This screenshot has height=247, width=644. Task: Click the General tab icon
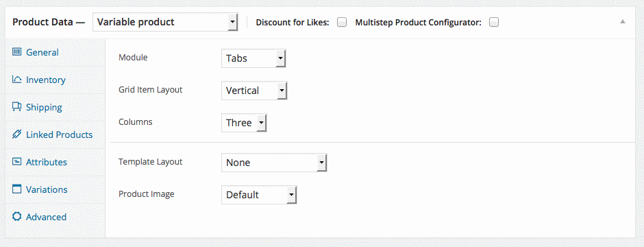[x=16, y=52]
